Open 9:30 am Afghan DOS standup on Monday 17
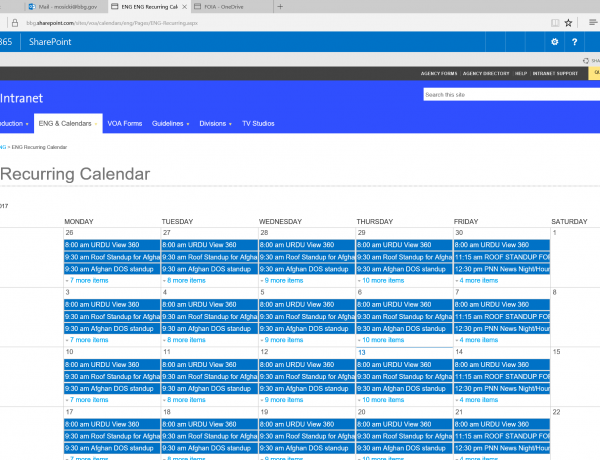 pyautogui.click(x=112, y=448)
